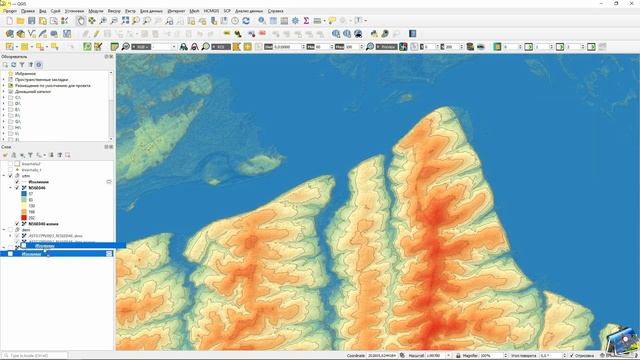The height and width of the screenshot is (360, 640).
Task: Open the Processing Toolbox gear icon
Action: 295,20
